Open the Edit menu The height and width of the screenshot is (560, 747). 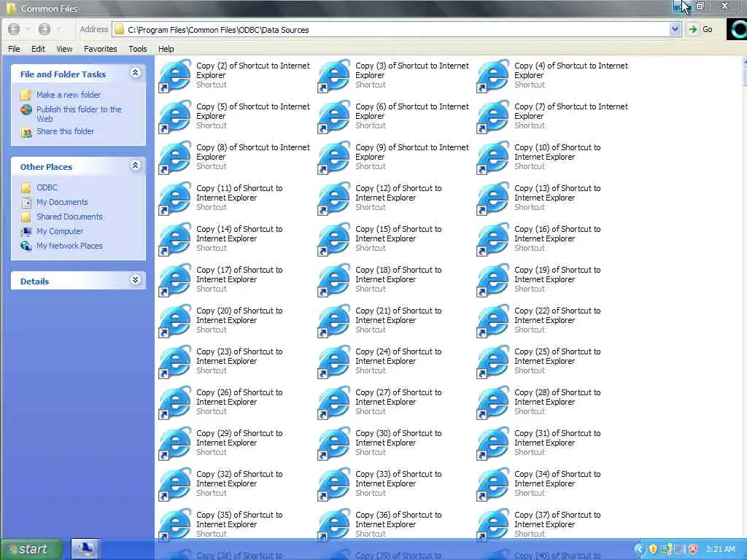38,49
